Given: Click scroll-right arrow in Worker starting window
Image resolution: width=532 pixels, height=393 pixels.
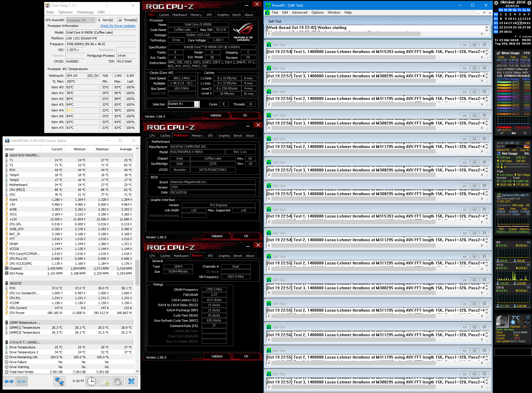Looking at the screenshot, I should 482,34.
